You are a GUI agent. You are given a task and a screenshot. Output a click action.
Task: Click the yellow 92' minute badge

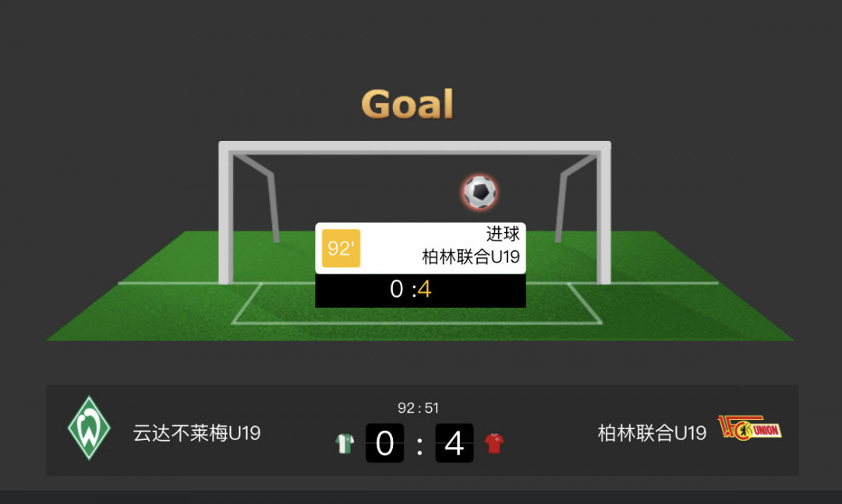coord(341,248)
